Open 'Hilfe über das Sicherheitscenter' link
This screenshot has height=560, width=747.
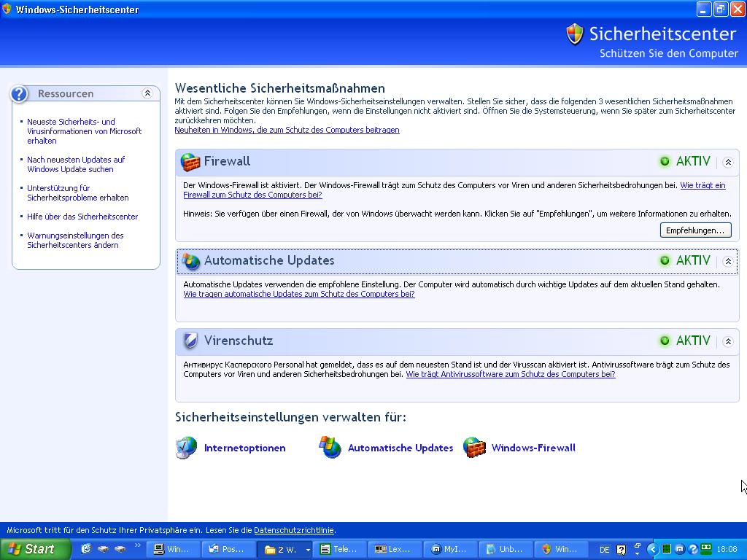pos(82,217)
